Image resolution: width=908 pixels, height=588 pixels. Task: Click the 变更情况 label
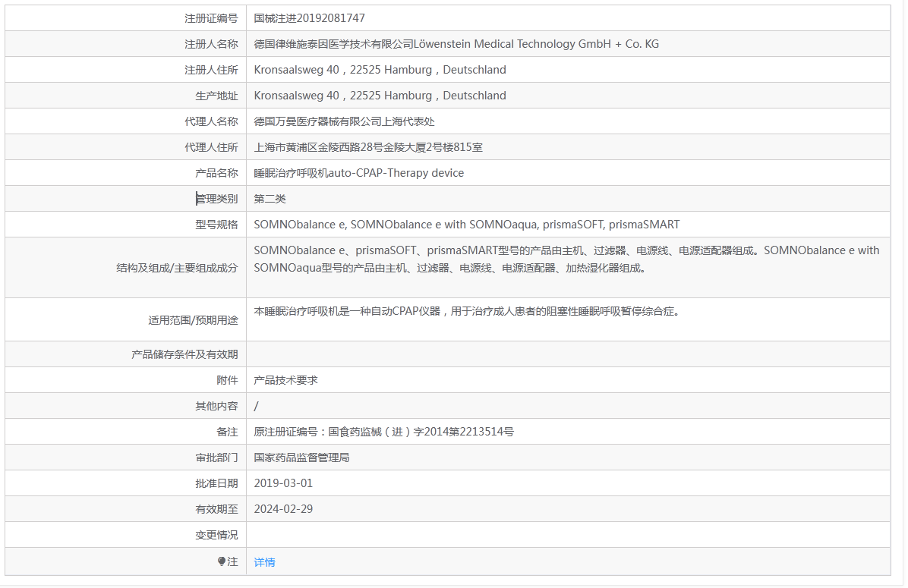click(x=216, y=535)
